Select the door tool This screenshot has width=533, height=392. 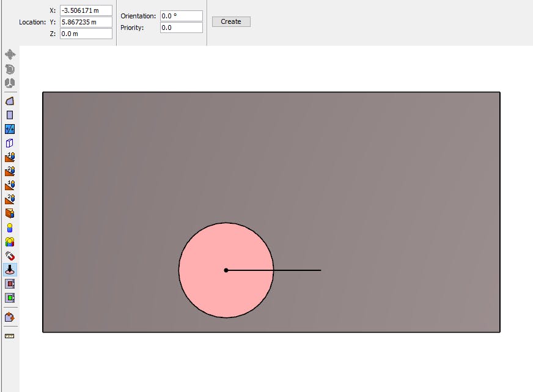pos(10,143)
